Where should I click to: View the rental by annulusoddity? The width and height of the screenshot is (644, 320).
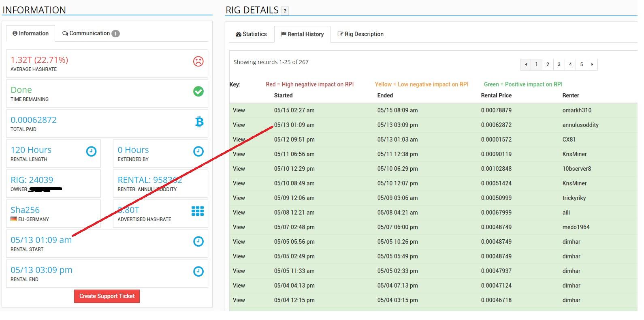point(239,125)
